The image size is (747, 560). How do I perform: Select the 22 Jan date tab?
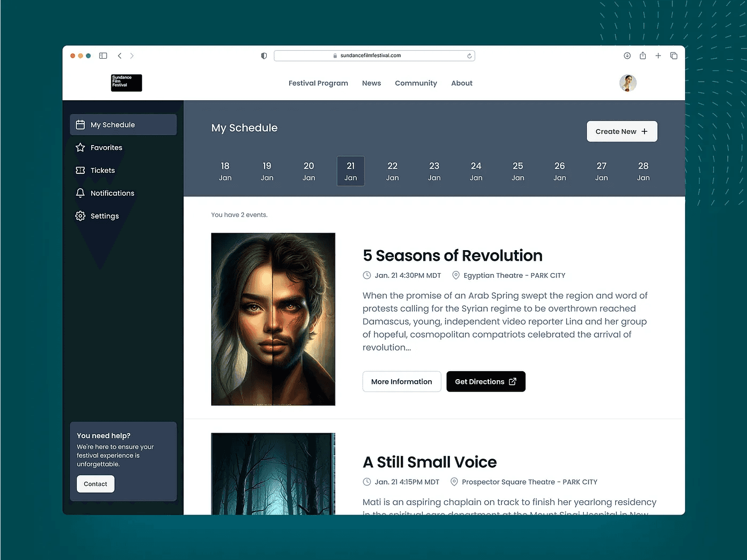[393, 171]
